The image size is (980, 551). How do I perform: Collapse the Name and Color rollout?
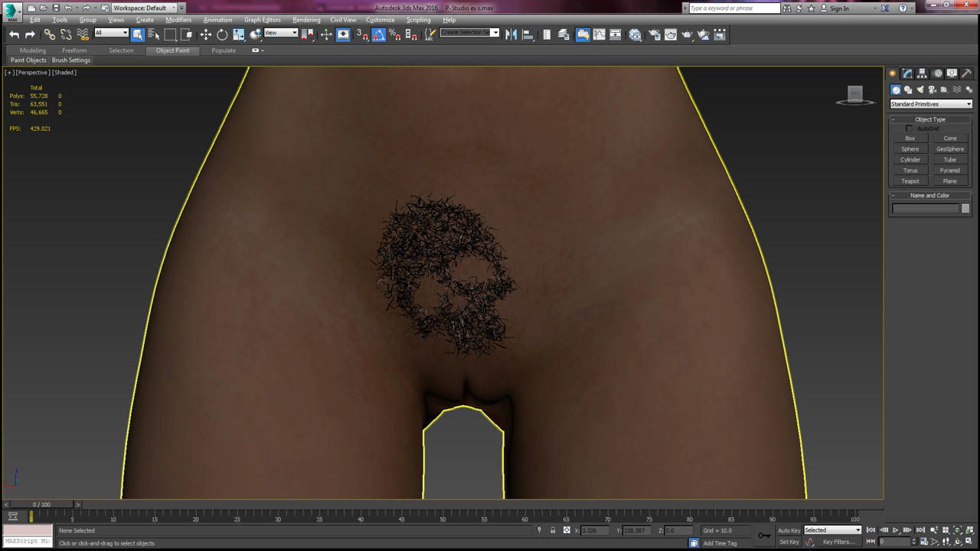[930, 195]
